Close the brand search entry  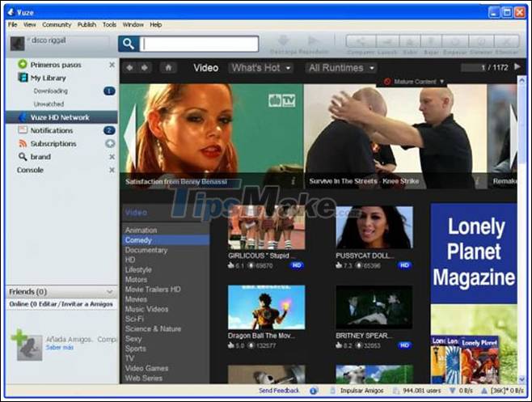click(x=112, y=157)
